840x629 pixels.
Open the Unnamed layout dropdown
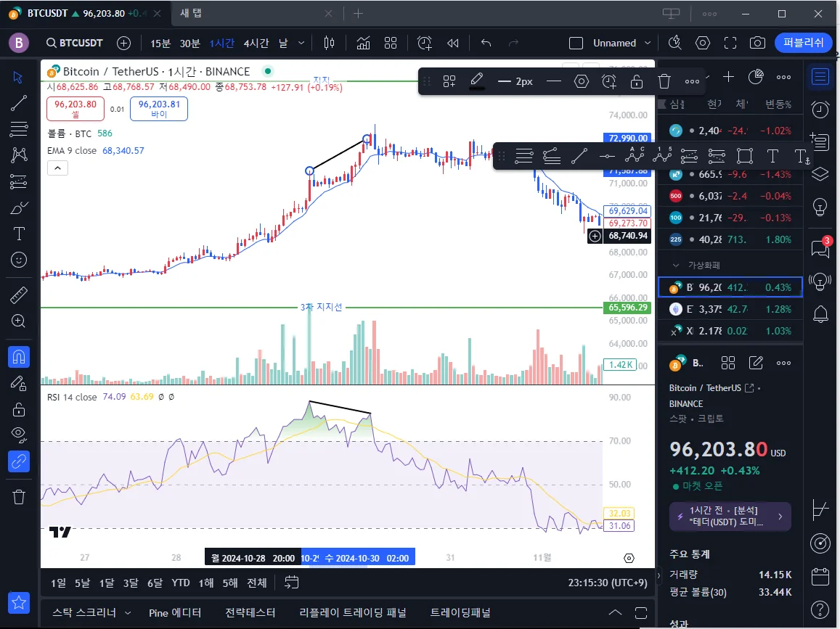click(x=622, y=43)
